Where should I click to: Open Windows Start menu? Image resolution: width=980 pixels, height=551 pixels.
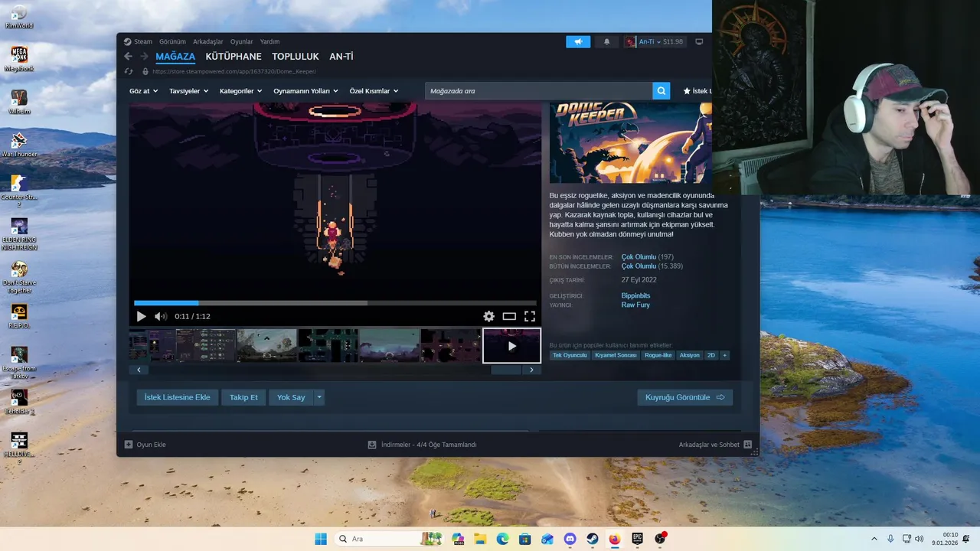[321, 539]
